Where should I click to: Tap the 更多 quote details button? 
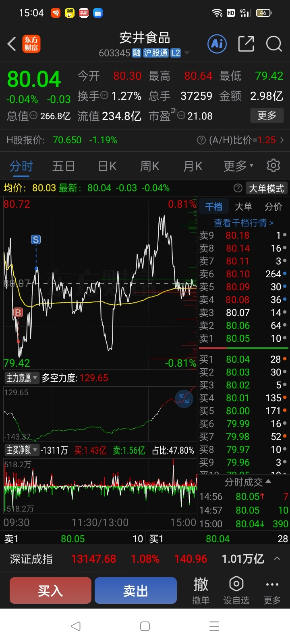click(267, 116)
